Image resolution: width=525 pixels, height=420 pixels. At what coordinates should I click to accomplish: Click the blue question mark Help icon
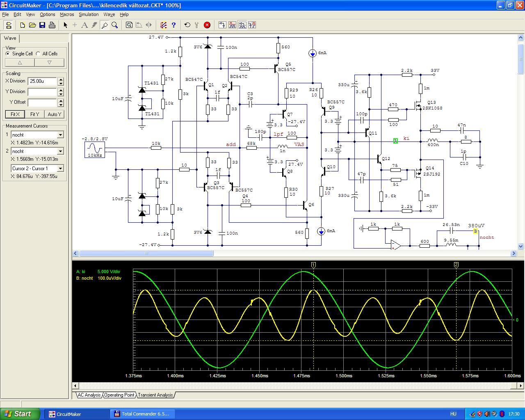tap(173, 25)
